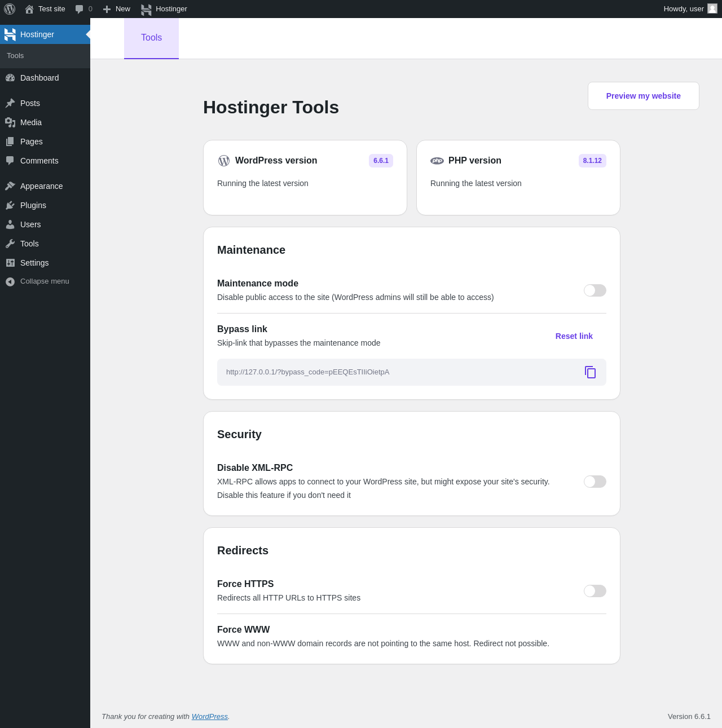
Task: Click the Test site home icon
Action: click(x=29, y=9)
